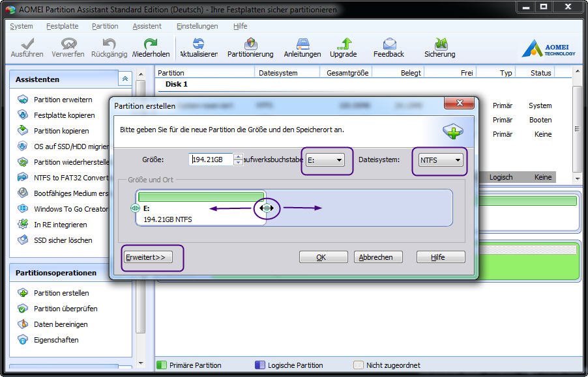Sort by the Belegt column header
The image size is (588, 377).
[398, 73]
